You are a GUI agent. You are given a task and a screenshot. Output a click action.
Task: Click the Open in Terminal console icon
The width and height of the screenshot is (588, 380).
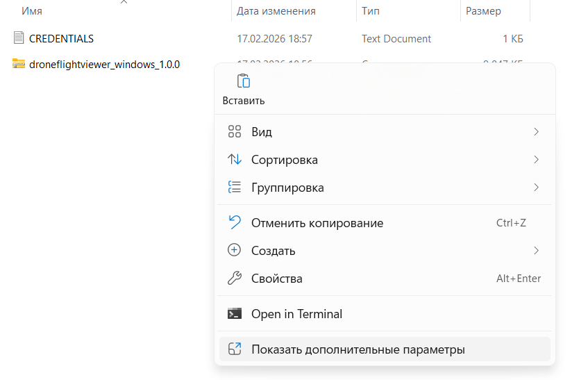point(235,314)
